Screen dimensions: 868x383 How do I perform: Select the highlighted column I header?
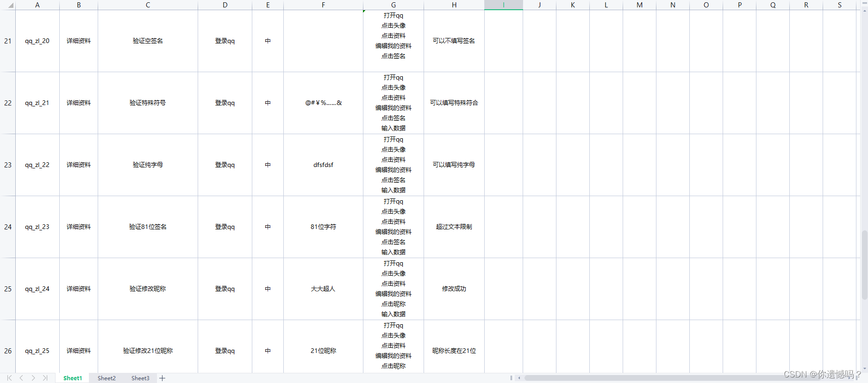coord(504,5)
